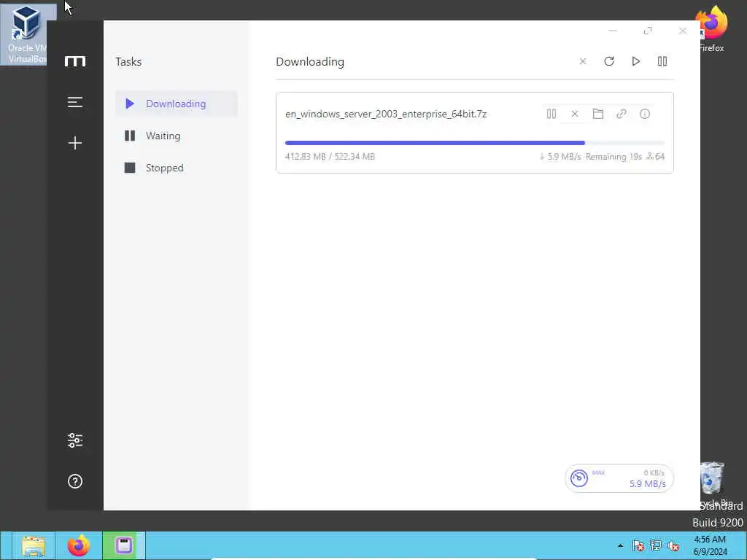Viewport: 747px width, 560px height.
Task: Click the Motrix logo in sidebar
Action: click(x=75, y=61)
